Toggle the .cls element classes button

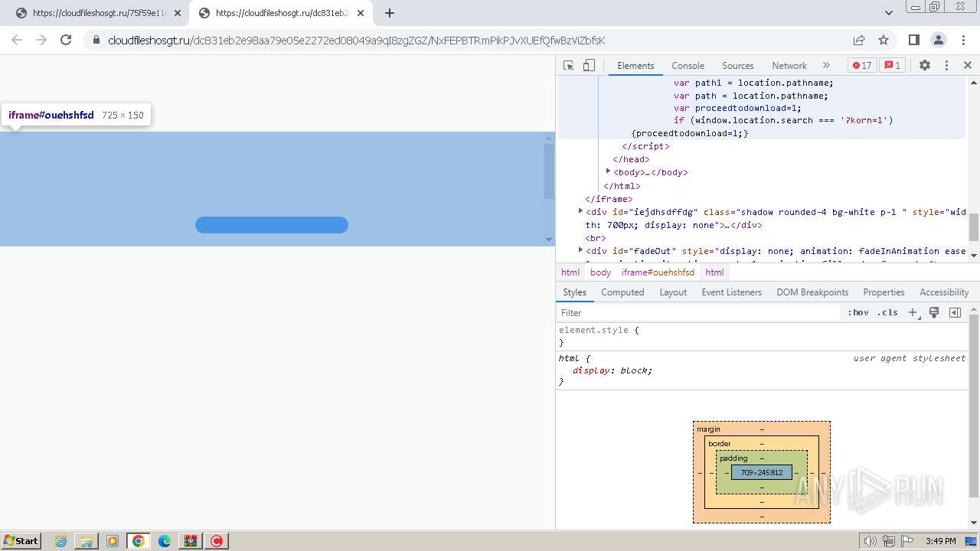pyautogui.click(x=887, y=313)
